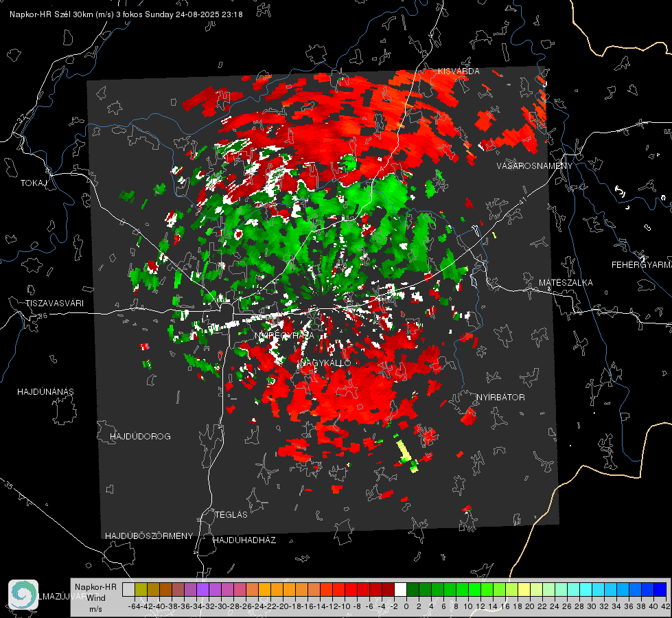Click the HAJDÚNÁNÁS town label
This screenshot has height=618, width=672.
[x=45, y=392]
